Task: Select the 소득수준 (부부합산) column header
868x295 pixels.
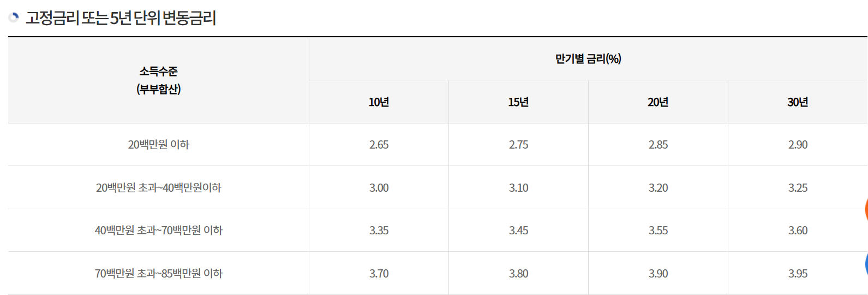Action: point(159,80)
